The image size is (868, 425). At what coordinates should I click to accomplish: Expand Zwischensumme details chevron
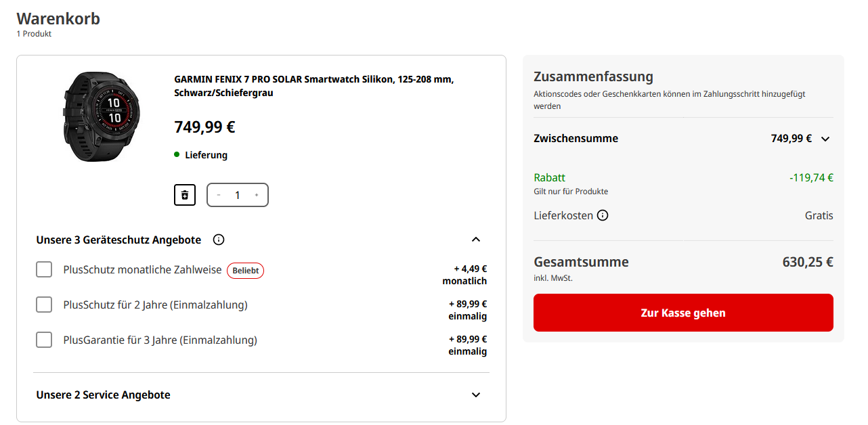pyautogui.click(x=825, y=139)
